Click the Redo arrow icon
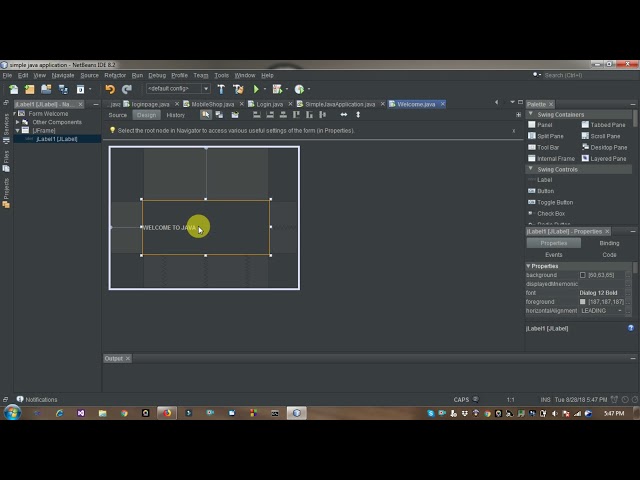 click(127, 89)
